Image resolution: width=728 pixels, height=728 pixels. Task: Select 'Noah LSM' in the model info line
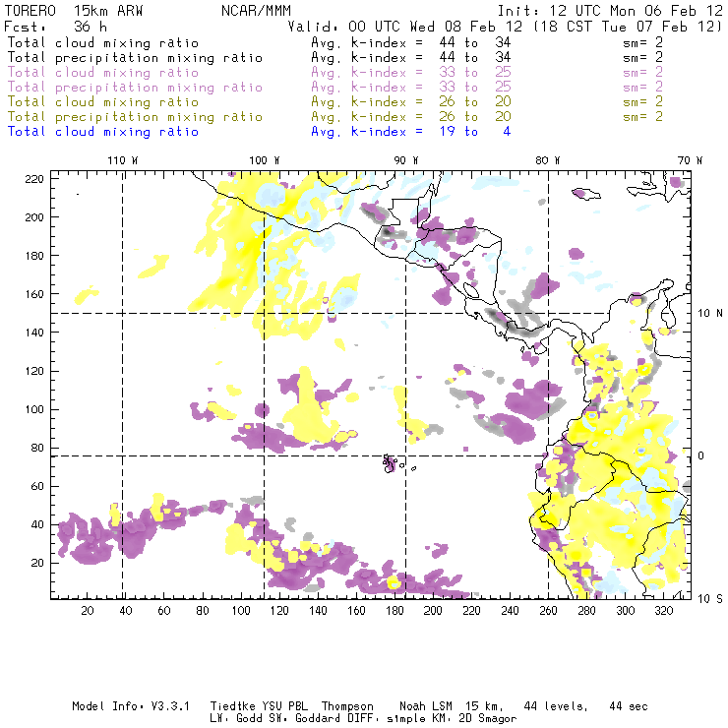tap(426, 706)
